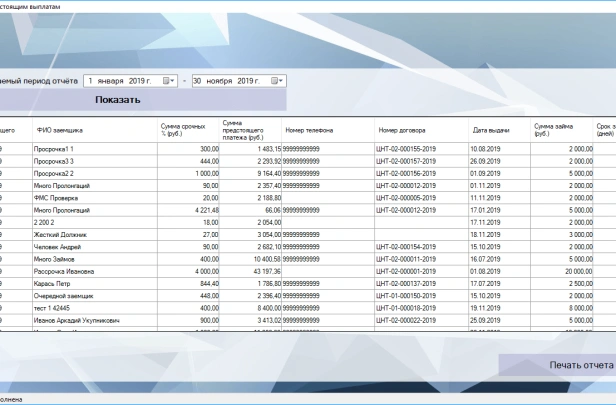
Task: Select the end date field showing 30 ноября 2019
Action: pos(225,81)
